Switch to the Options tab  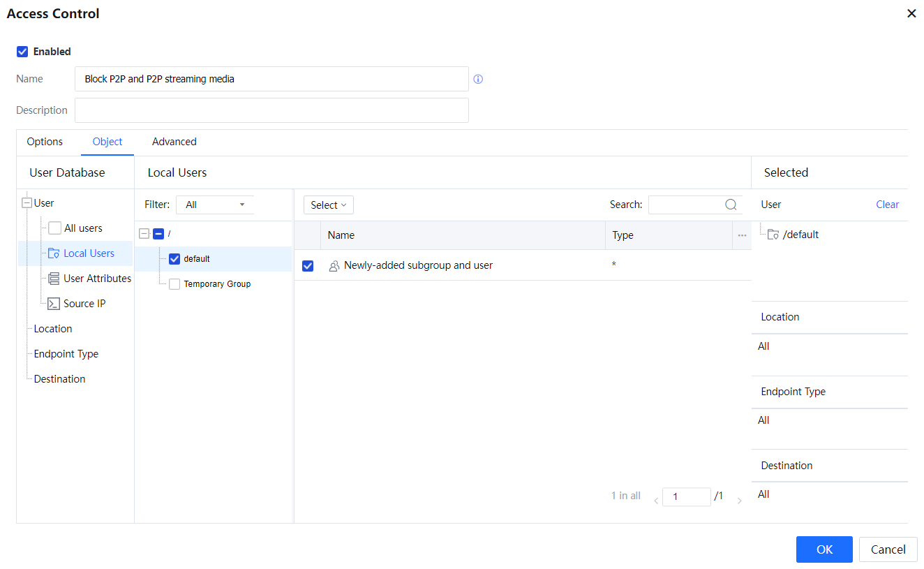coord(45,142)
